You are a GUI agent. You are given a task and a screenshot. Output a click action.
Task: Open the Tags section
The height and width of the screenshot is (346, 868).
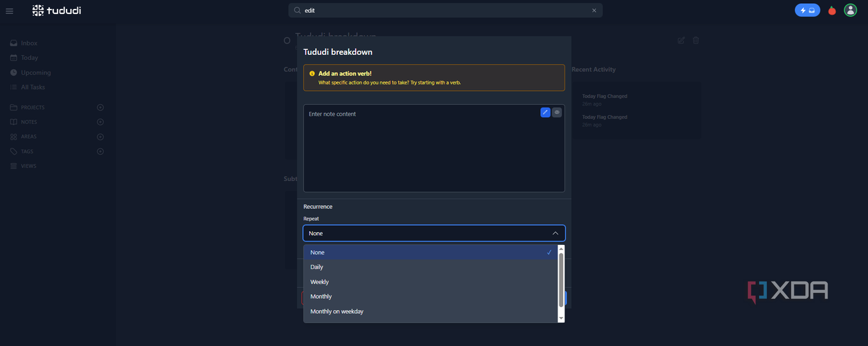tap(27, 152)
